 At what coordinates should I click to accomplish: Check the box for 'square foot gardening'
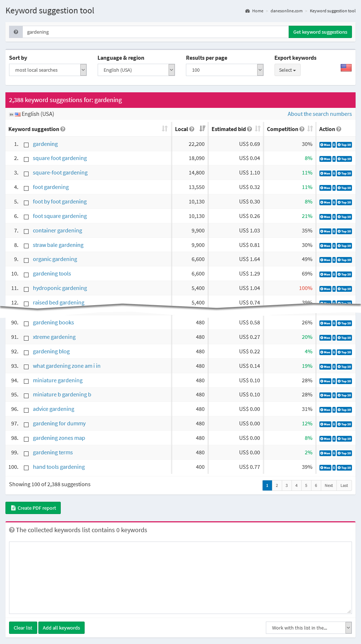[26, 159]
